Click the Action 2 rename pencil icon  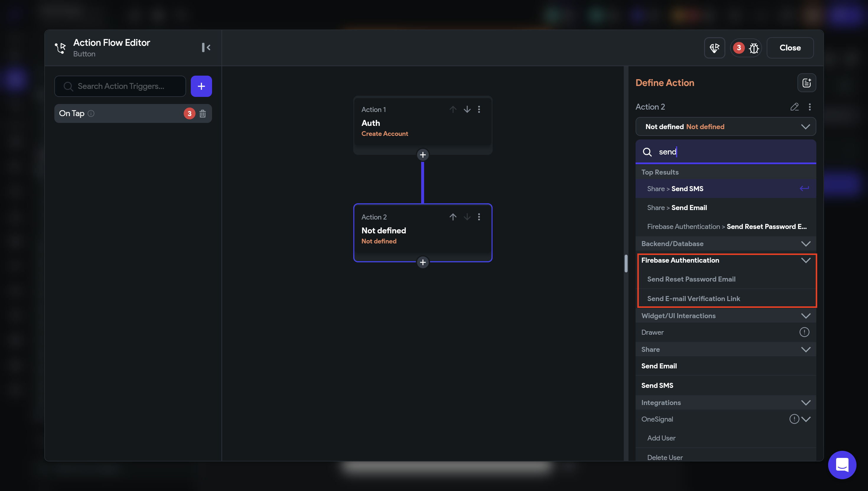click(794, 107)
